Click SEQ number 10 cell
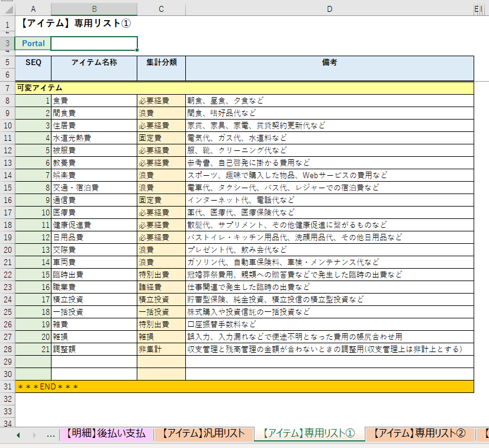 click(x=33, y=212)
